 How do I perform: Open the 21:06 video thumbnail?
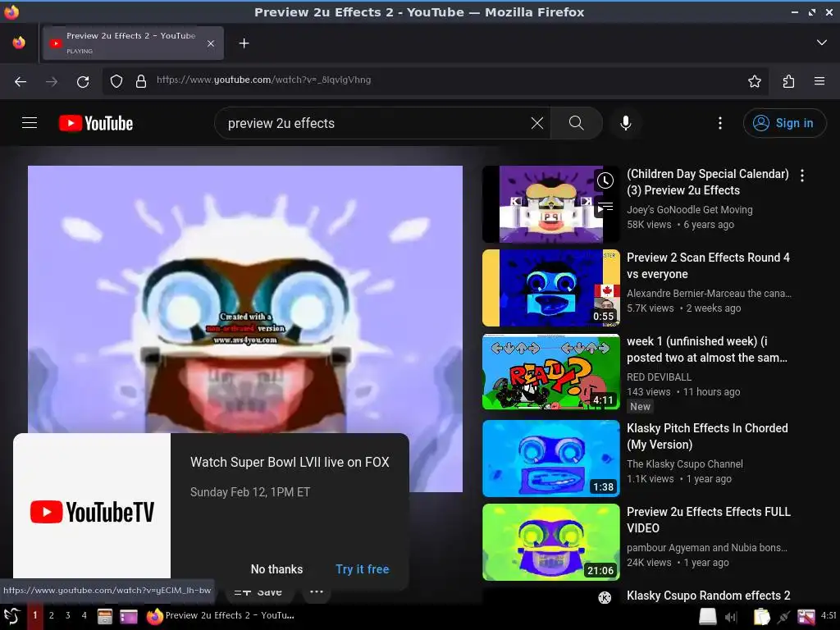[550, 541]
